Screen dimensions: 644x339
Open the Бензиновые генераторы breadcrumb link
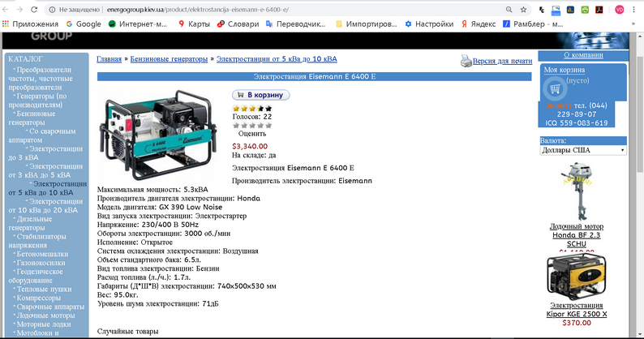click(x=169, y=59)
